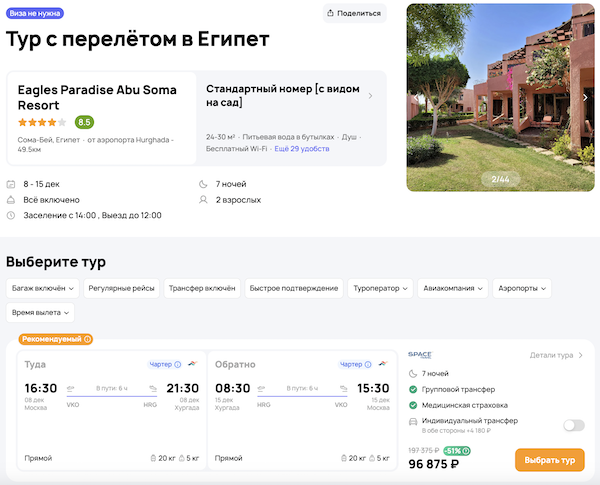Enable the Трансфер включён filter
This screenshot has height=485, width=600.
click(x=201, y=288)
